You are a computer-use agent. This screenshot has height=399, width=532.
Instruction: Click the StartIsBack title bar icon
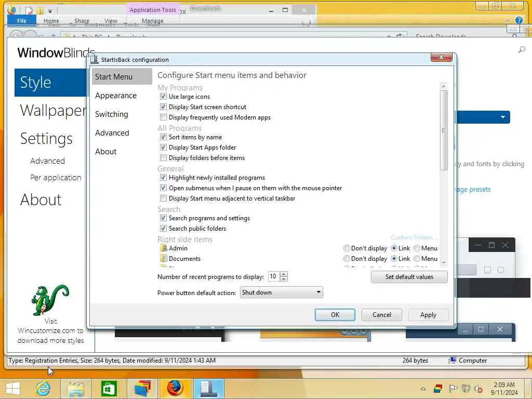coord(94,59)
